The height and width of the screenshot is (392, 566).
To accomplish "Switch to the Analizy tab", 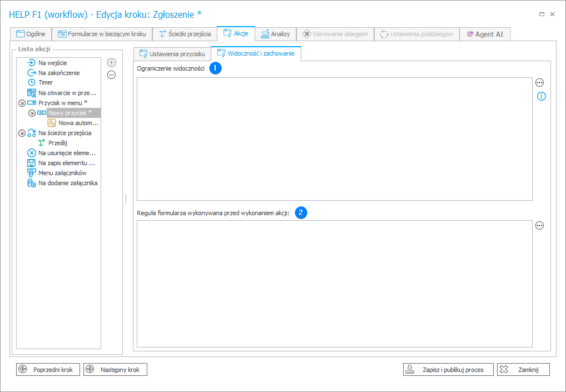I will 276,34.
